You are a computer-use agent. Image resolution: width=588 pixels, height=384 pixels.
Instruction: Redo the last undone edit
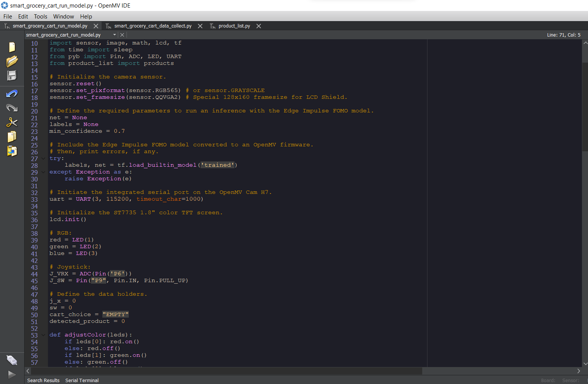coord(12,108)
